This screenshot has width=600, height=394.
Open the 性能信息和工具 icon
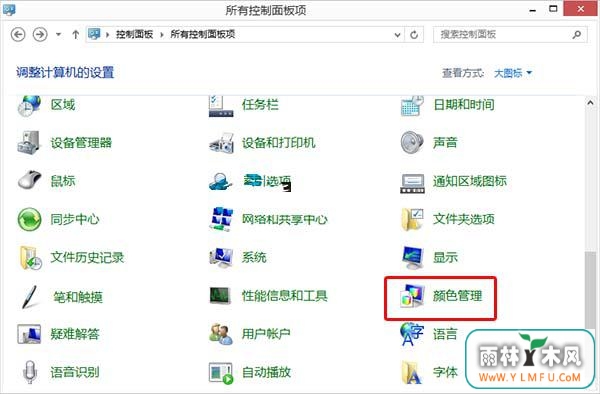point(220,296)
